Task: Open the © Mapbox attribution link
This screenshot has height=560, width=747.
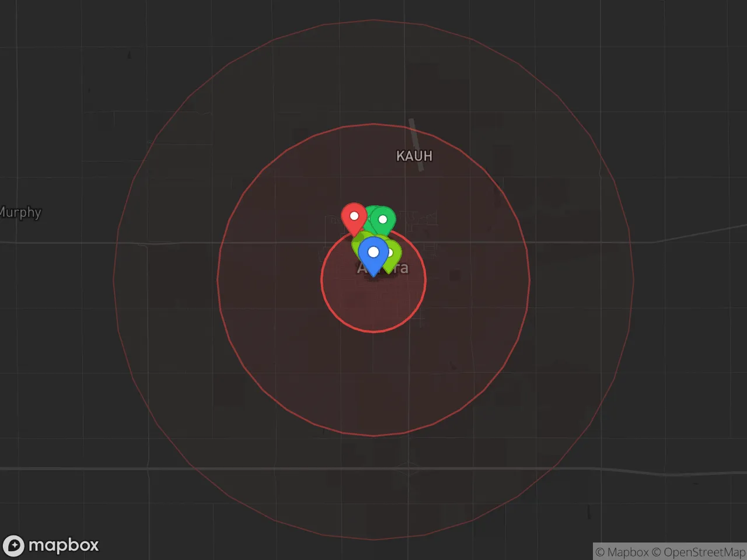Action: pos(622,552)
